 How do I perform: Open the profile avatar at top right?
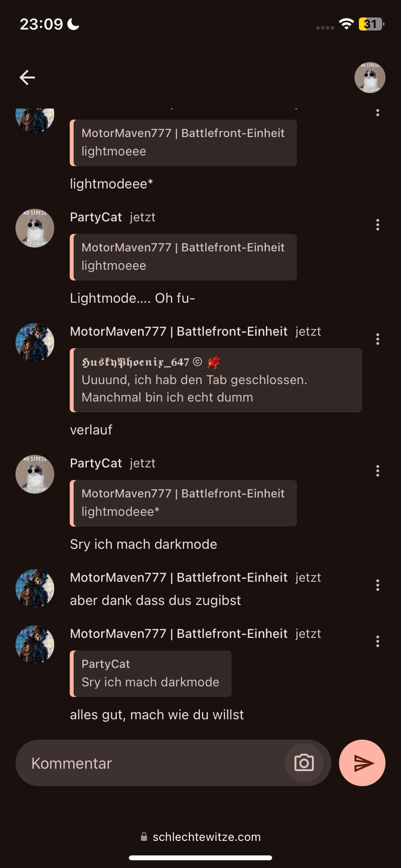[370, 77]
